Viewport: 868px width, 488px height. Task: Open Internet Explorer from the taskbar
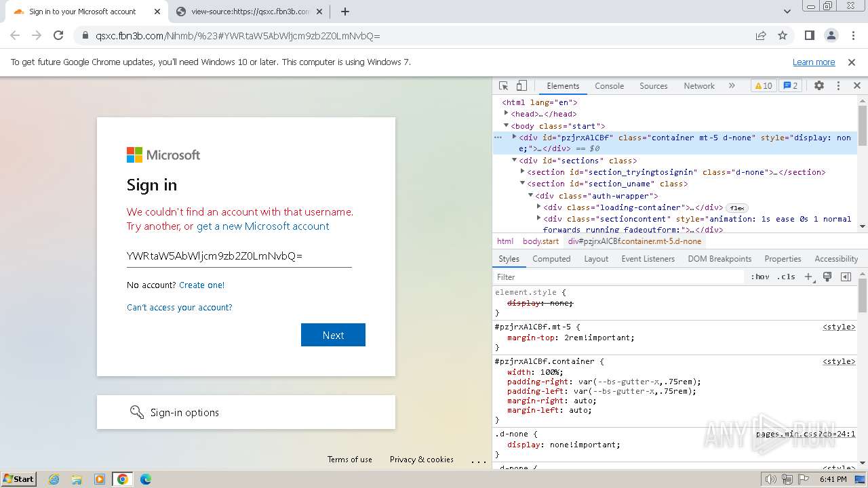(x=54, y=479)
